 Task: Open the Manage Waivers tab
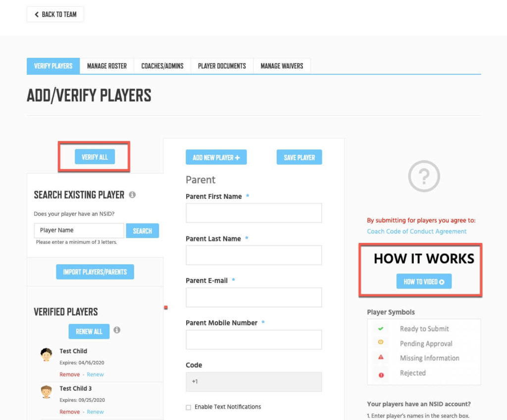(x=282, y=66)
